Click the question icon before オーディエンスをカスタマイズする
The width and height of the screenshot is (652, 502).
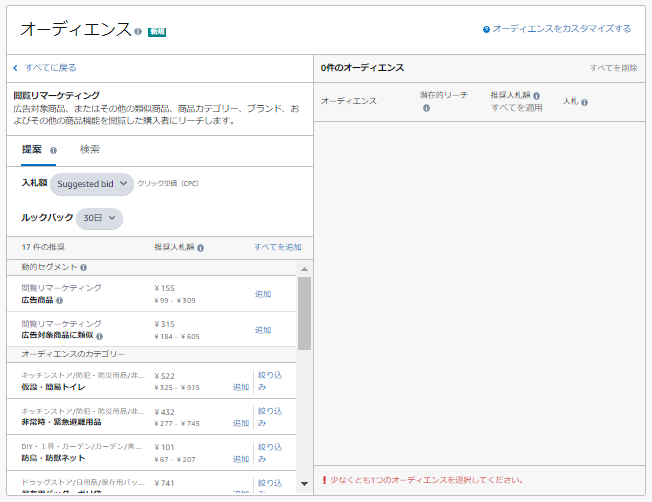click(x=486, y=29)
